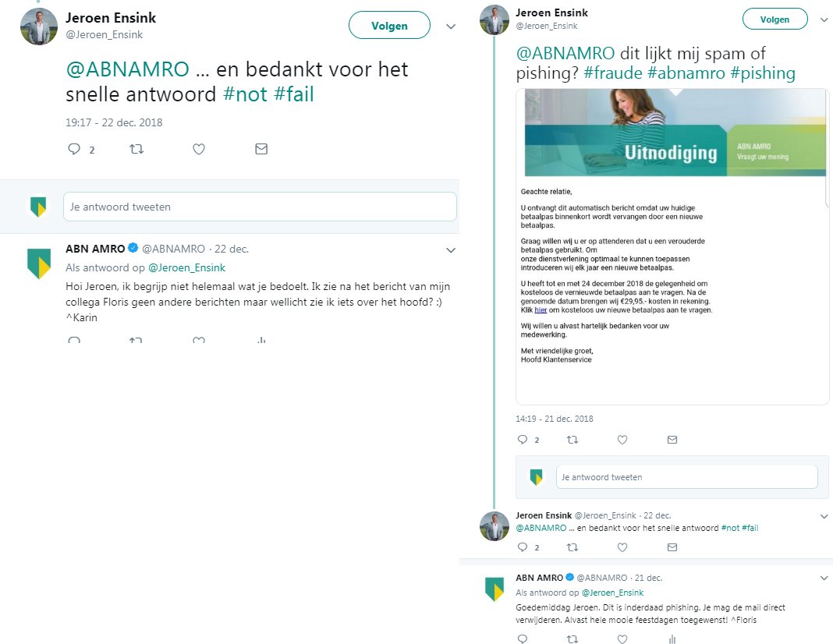The image size is (833, 644).
Task: Send left tweet via direct message envelope
Action: tap(261, 149)
